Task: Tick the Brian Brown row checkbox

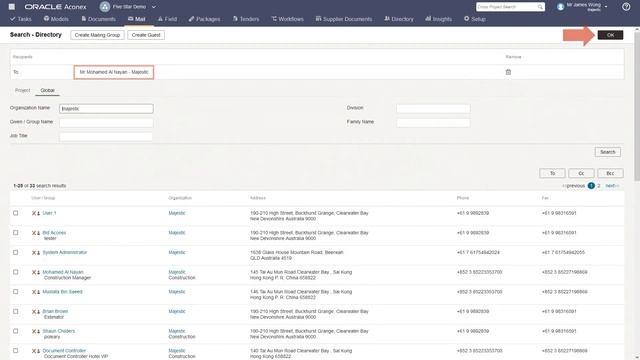Action: pos(16,311)
